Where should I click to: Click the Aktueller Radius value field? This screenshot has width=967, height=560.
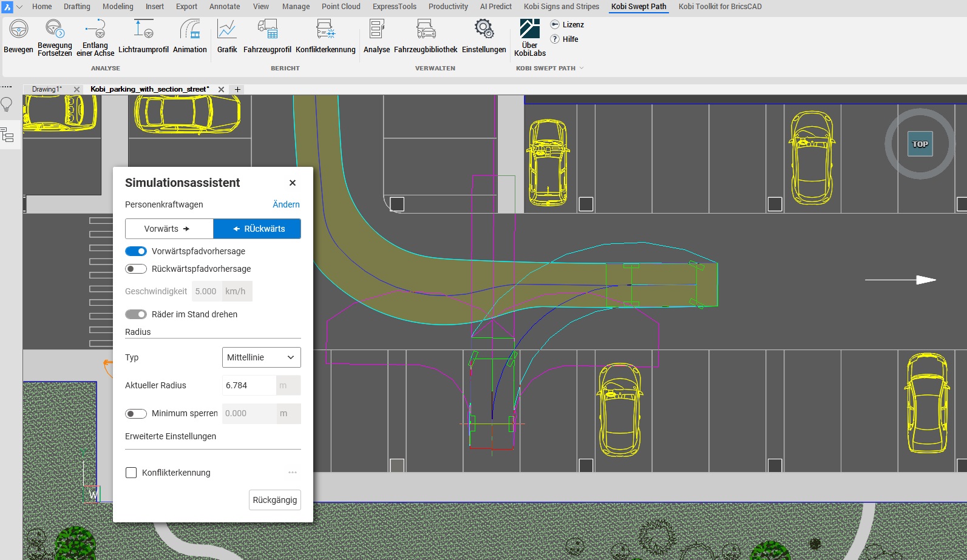[249, 385]
